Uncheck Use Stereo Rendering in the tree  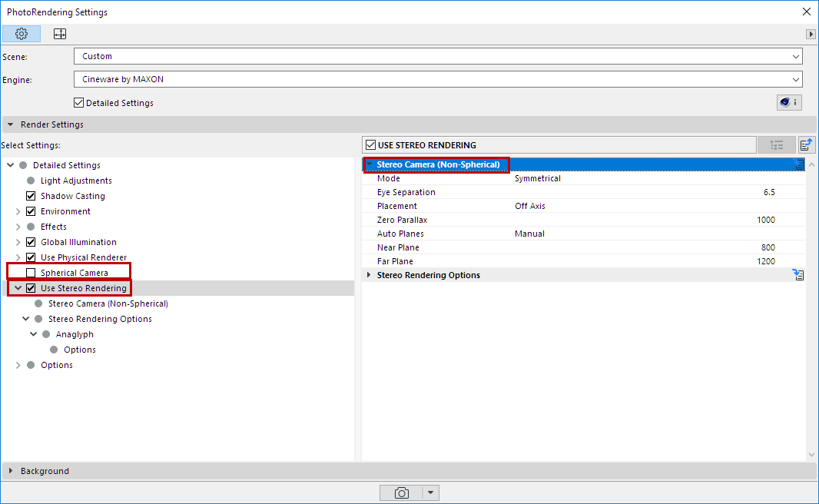click(x=31, y=288)
